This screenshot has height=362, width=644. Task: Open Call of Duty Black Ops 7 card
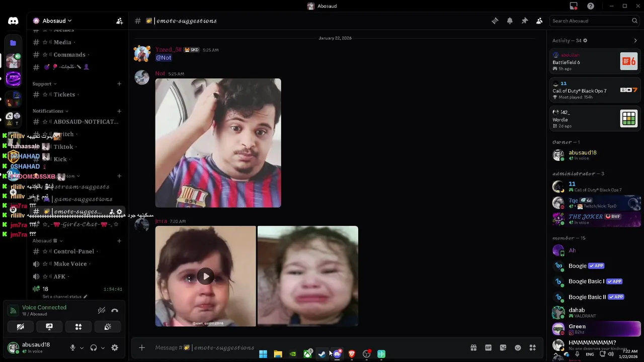tap(595, 90)
